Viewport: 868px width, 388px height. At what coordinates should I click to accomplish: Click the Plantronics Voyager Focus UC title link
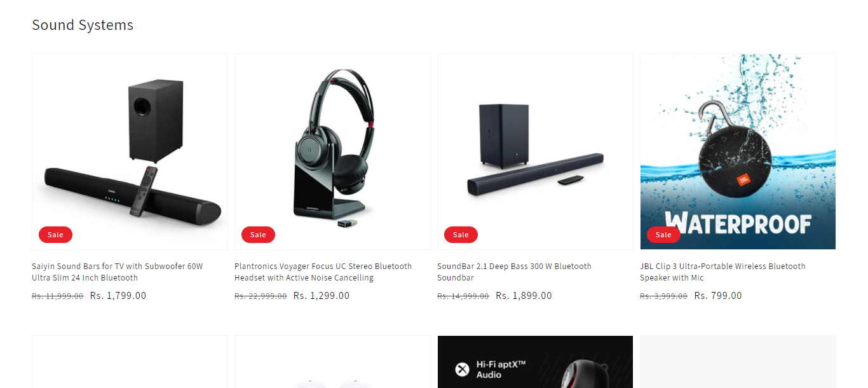(x=323, y=272)
